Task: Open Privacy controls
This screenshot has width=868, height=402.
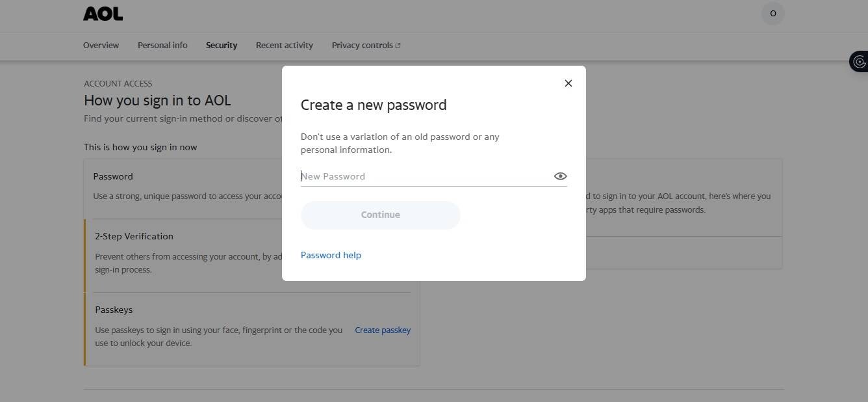Action: point(362,45)
